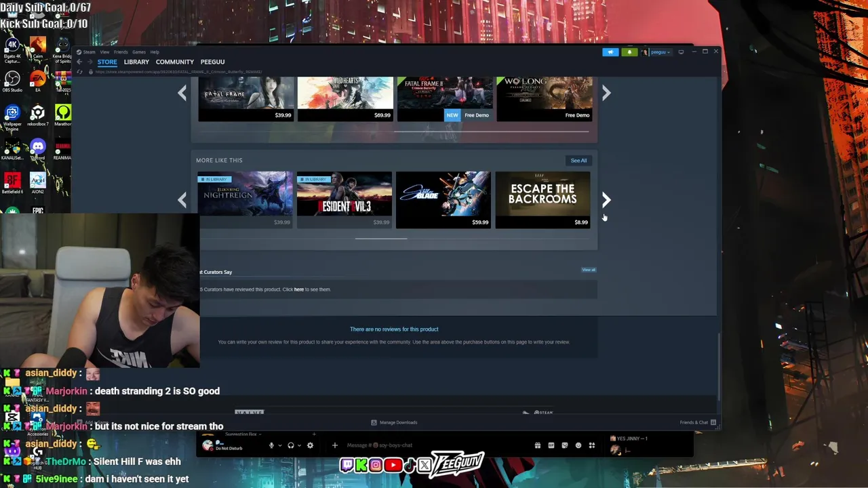Open Escape the Backrooms game card
Viewport: 868px width, 488px height.
click(x=542, y=200)
